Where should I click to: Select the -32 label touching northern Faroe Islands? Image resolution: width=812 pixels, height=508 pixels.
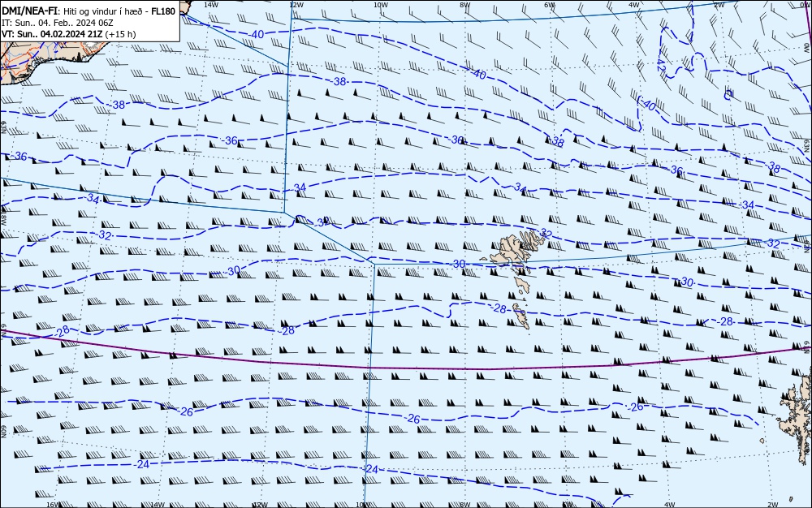tap(545, 232)
